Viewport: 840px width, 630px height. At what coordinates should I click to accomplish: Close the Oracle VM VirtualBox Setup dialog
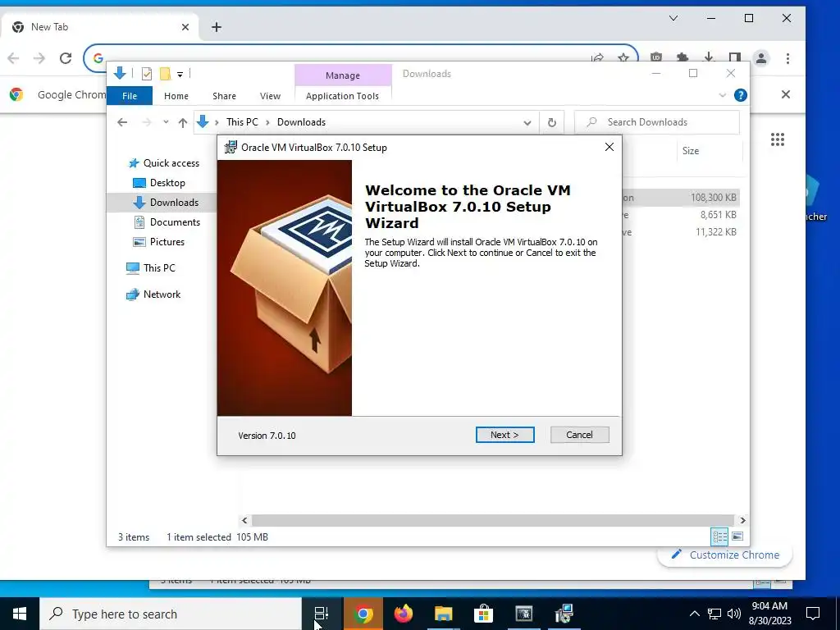pos(609,147)
